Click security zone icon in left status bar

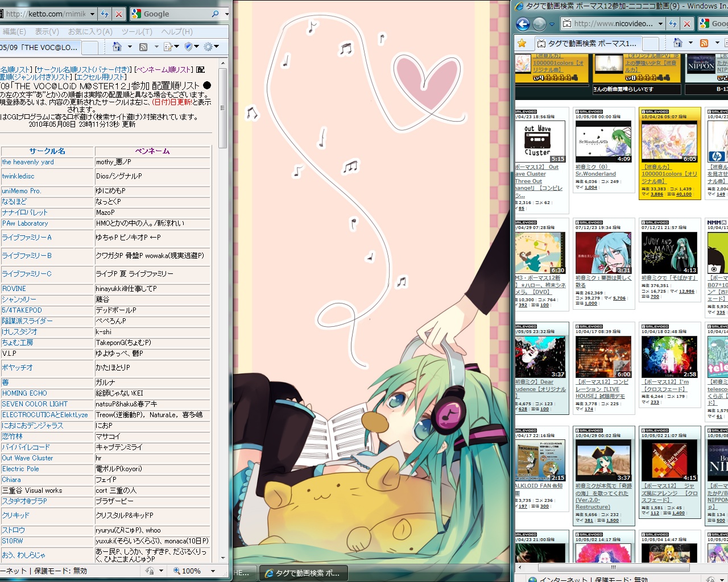(x=148, y=571)
